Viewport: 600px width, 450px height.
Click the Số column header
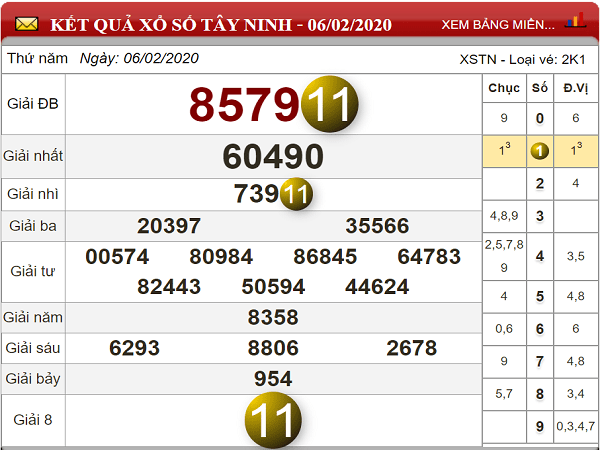point(540,88)
